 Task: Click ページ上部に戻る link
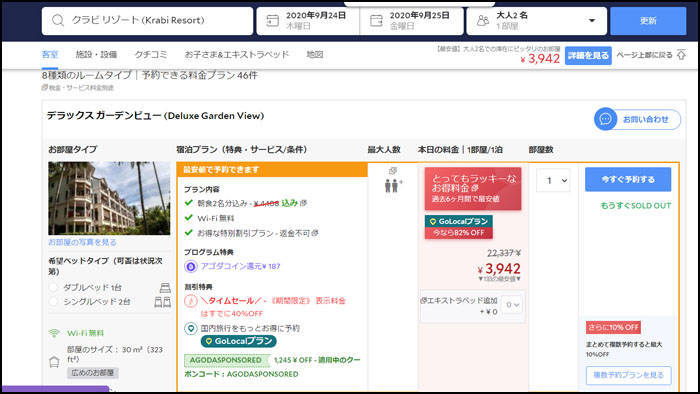coord(644,55)
